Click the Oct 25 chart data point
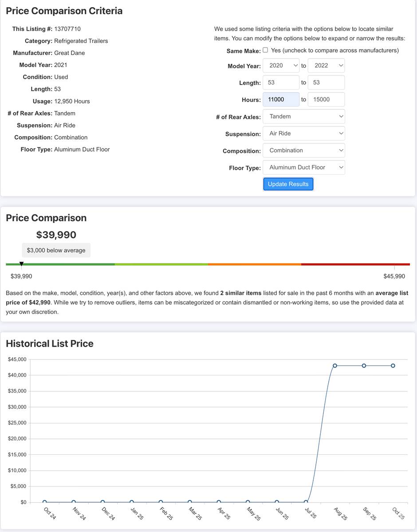This screenshot has width=417, height=532. [393, 366]
